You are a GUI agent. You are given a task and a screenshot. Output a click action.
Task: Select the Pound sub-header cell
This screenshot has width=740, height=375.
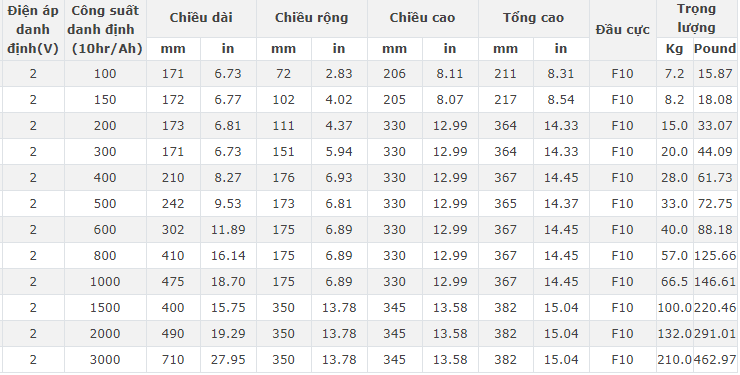(715, 49)
